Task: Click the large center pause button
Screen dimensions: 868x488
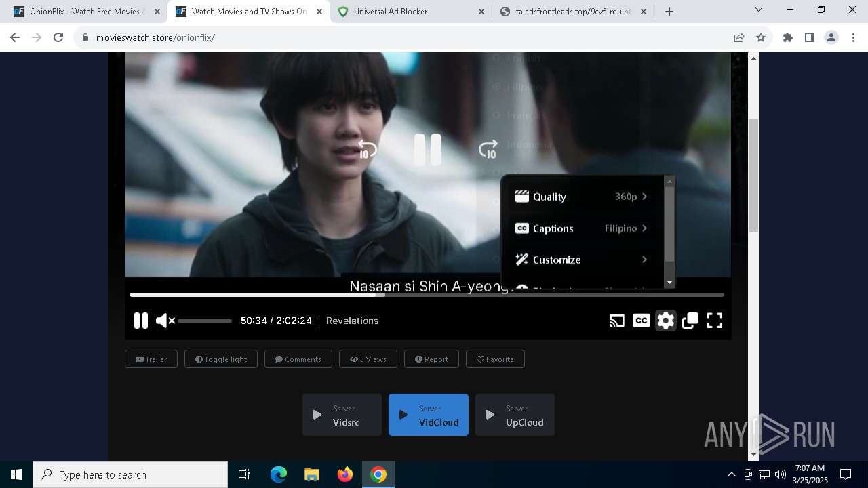Action: click(x=428, y=149)
